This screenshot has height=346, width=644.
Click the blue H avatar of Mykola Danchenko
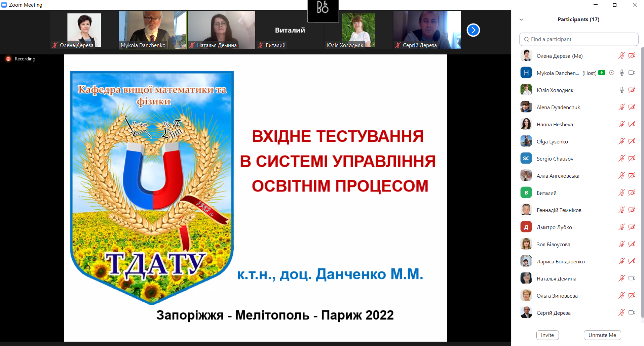526,73
